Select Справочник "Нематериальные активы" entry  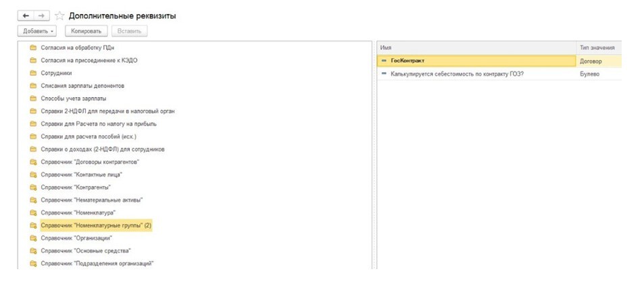(x=92, y=200)
